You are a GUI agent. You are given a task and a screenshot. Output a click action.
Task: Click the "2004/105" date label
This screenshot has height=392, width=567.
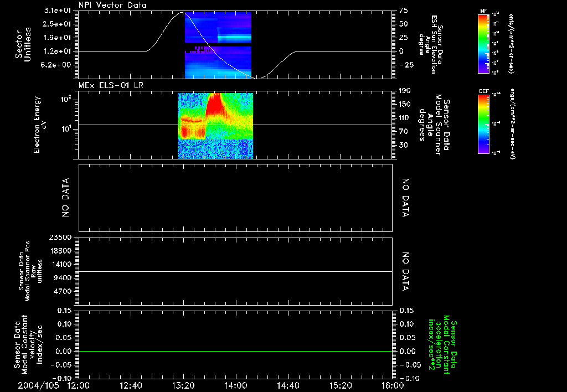tap(38, 385)
